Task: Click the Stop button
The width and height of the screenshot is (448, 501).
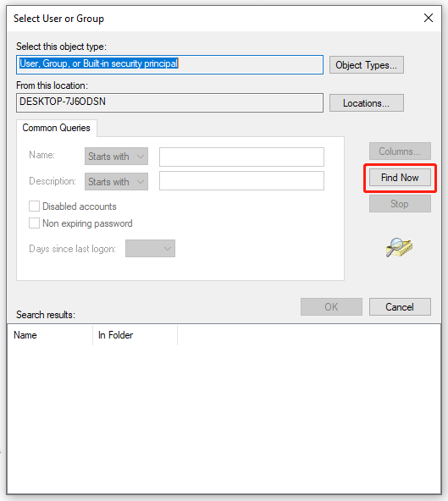Action: pos(400,203)
